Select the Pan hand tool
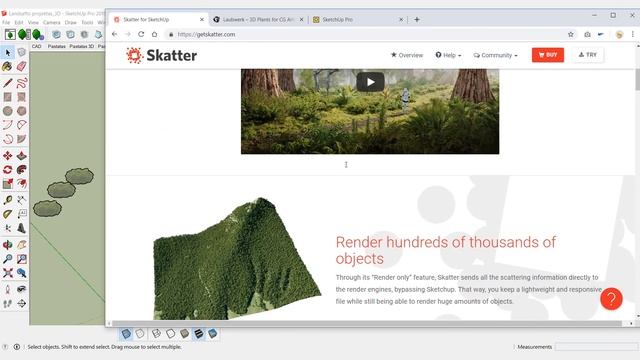Viewport: 640px width, 360px height. click(x=22, y=245)
